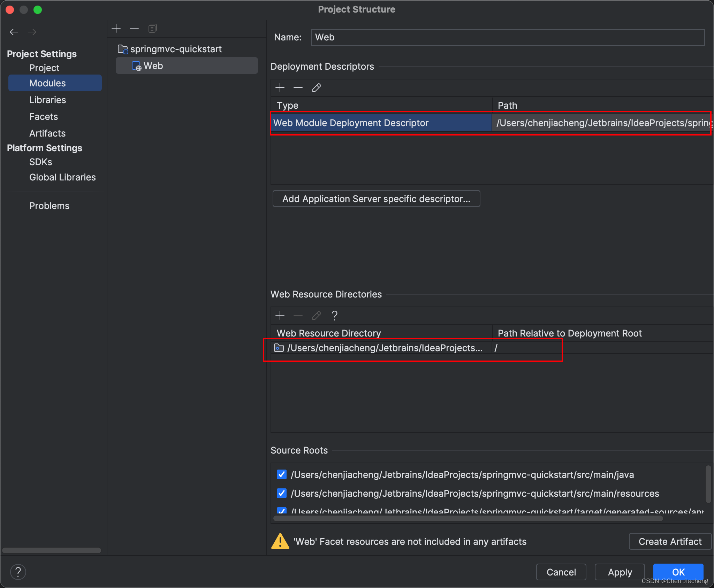Open Libraries settings page
This screenshot has height=588, width=714.
[48, 100]
